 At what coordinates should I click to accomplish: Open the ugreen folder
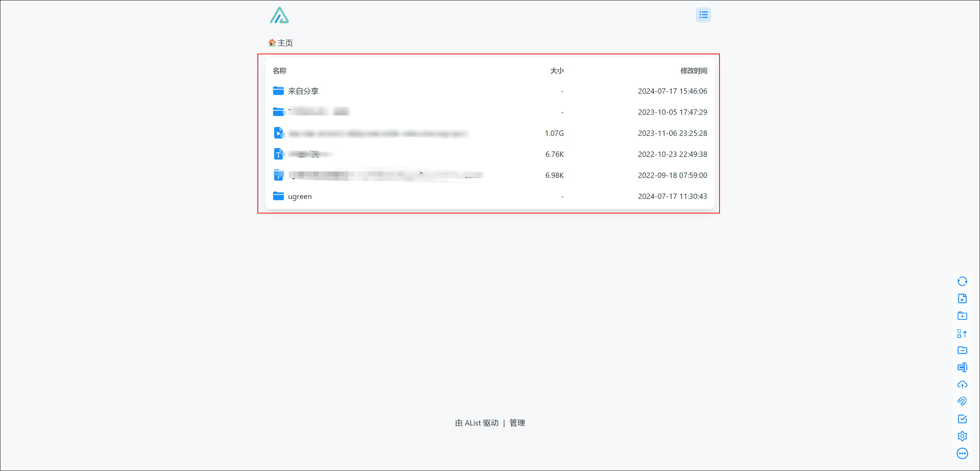point(300,196)
